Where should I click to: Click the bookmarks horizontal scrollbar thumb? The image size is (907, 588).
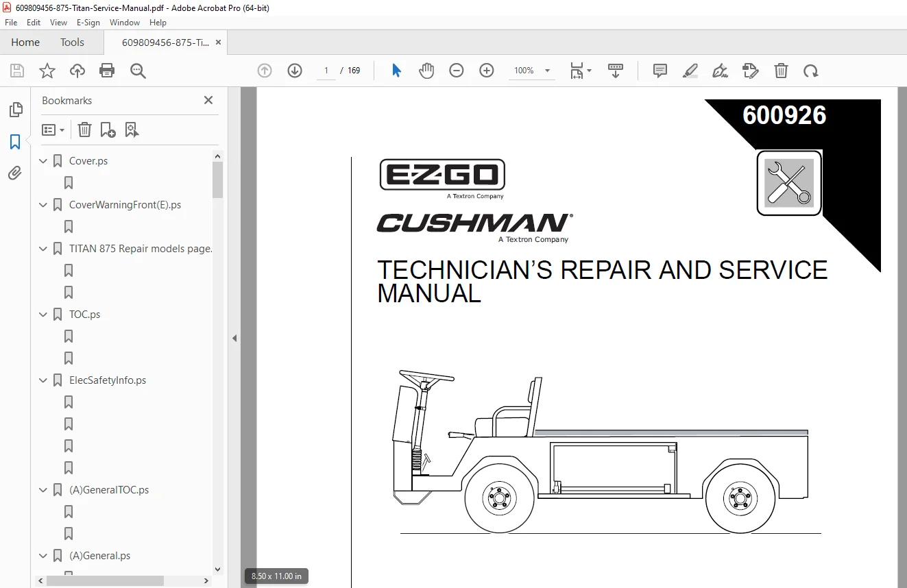[x=106, y=580]
